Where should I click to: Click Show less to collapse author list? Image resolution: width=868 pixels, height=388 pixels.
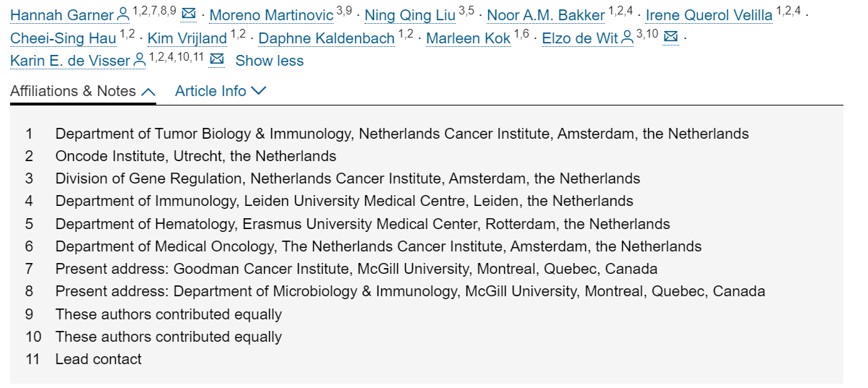269,61
